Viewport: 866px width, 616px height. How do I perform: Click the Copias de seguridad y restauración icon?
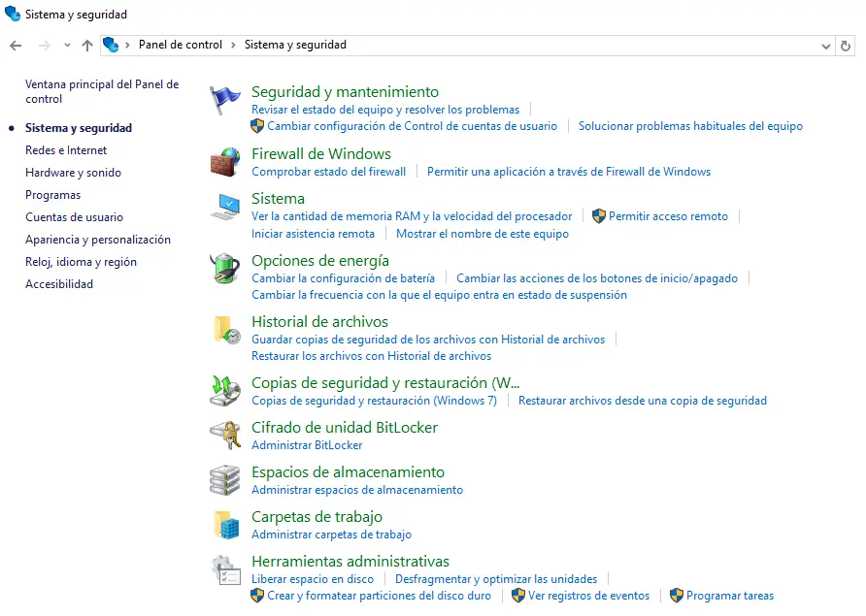(x=225, y=391)
